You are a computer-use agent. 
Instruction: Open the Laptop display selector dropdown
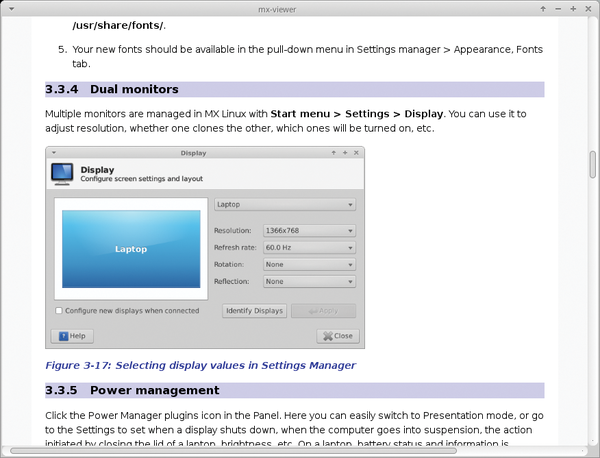tap(285, 204)
